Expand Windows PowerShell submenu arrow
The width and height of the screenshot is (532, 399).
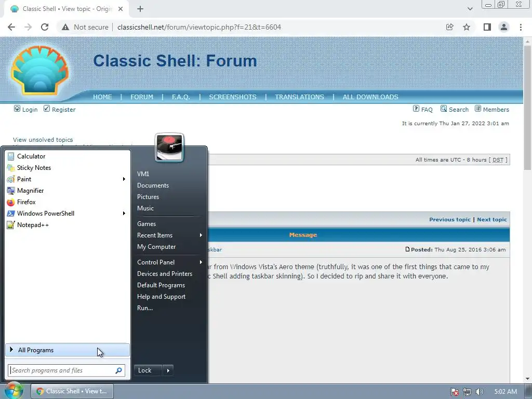[x=124, y=214]
